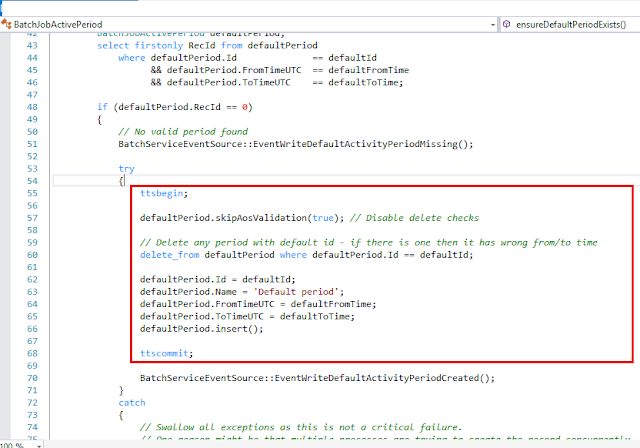
Task: Click the ttscommit keyword
Action: click(166, 353)
